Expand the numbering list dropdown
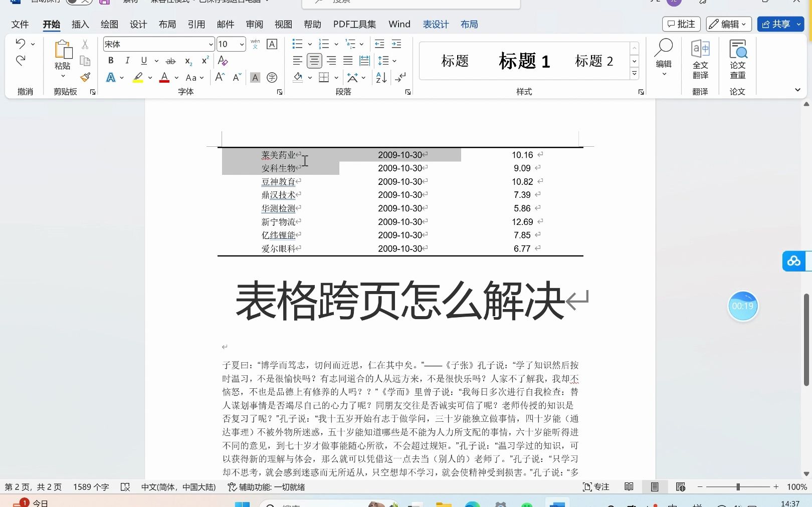 point(336,44)
